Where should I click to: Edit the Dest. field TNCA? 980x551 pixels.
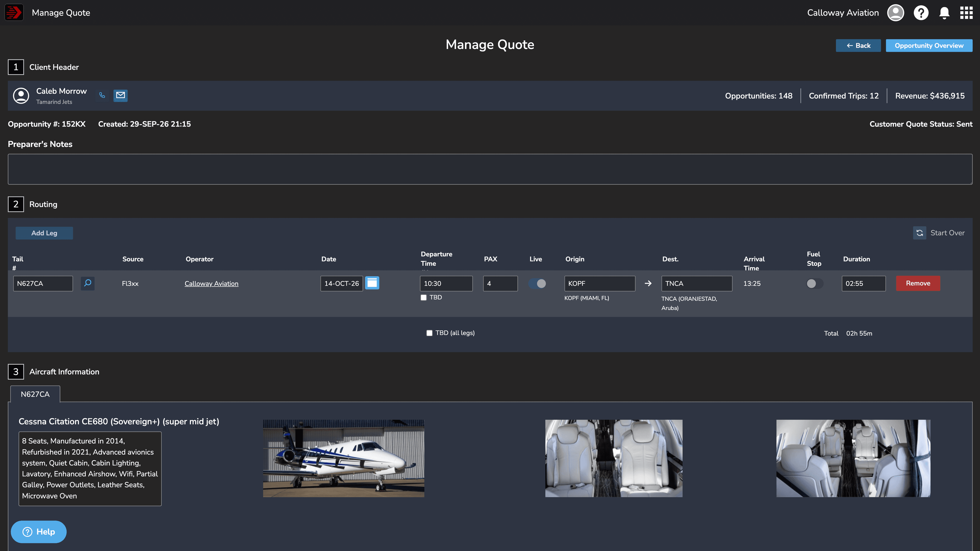point(697,283)
